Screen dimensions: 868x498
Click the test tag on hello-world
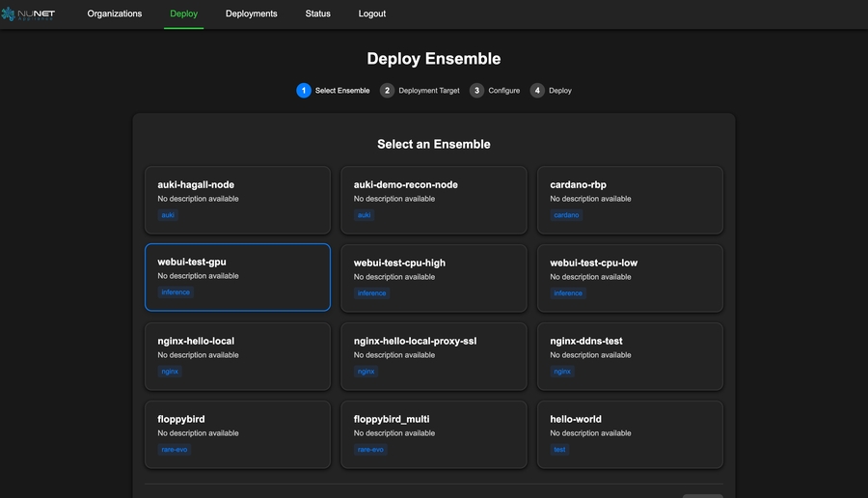point(559,450)
